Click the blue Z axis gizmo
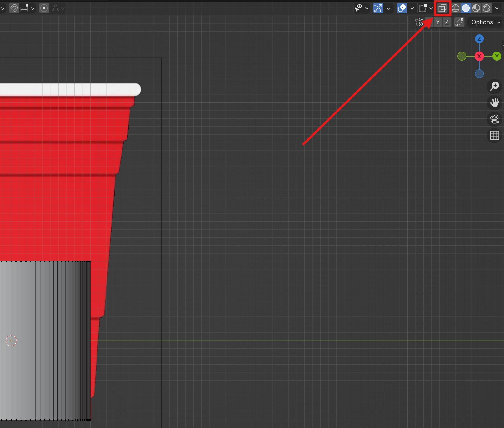 479,39
